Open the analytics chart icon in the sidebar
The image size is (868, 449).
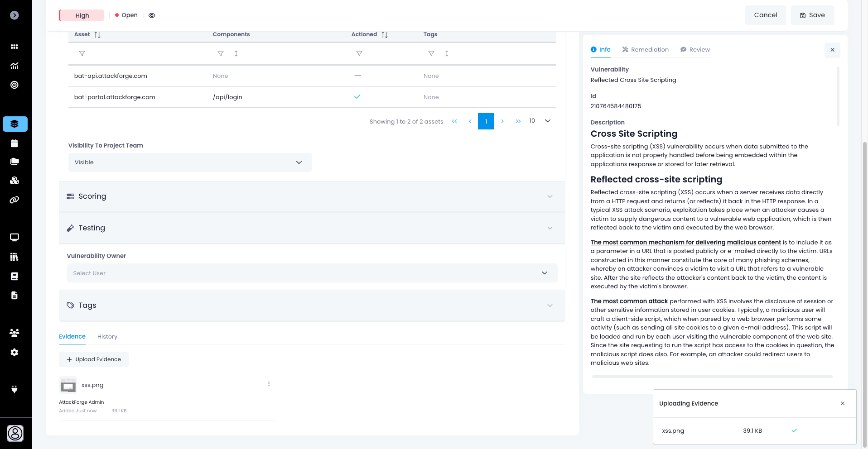14,66
